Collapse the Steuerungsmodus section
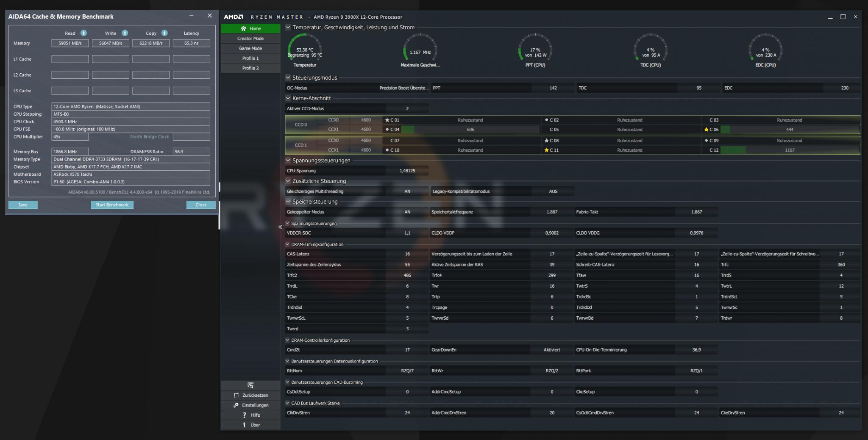Screen dimensions: 868x440 click(288, 77)
